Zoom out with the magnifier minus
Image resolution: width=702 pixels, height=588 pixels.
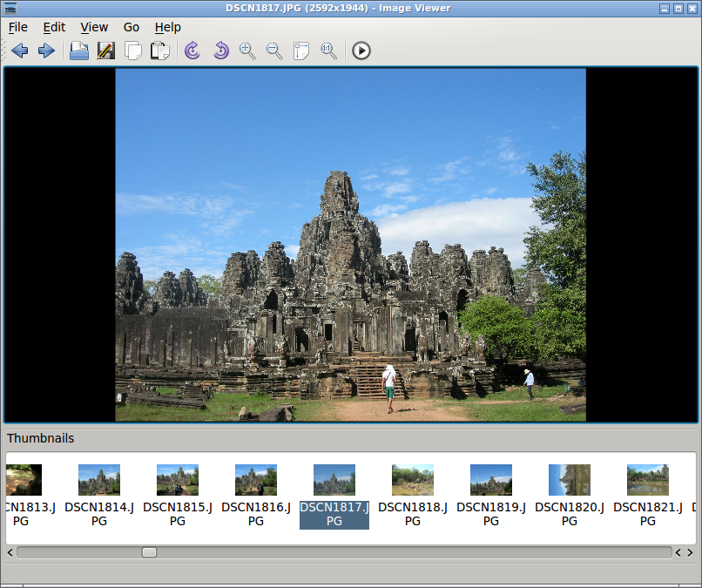(x=274, y=51)
